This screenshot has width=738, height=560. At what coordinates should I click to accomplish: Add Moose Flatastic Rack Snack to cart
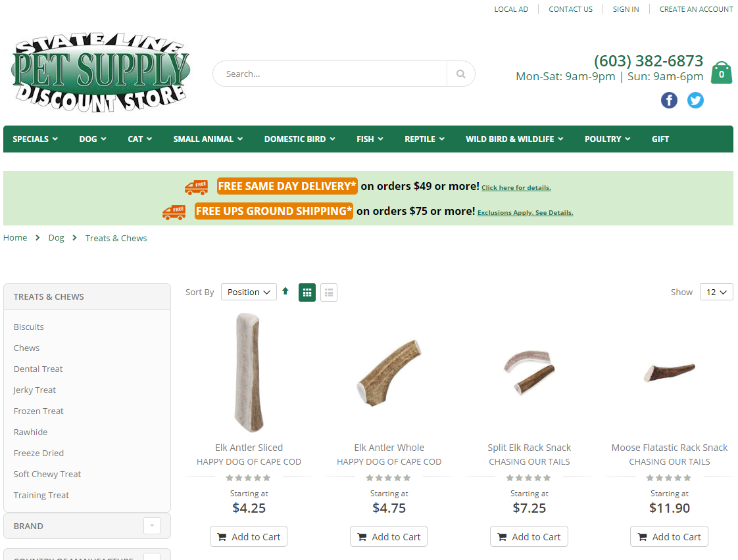(x=669, y=536)
